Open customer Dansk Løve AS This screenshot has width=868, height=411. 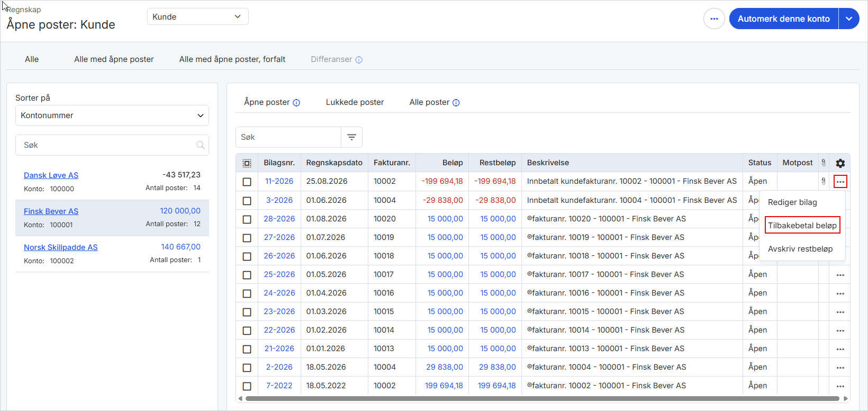51,175
